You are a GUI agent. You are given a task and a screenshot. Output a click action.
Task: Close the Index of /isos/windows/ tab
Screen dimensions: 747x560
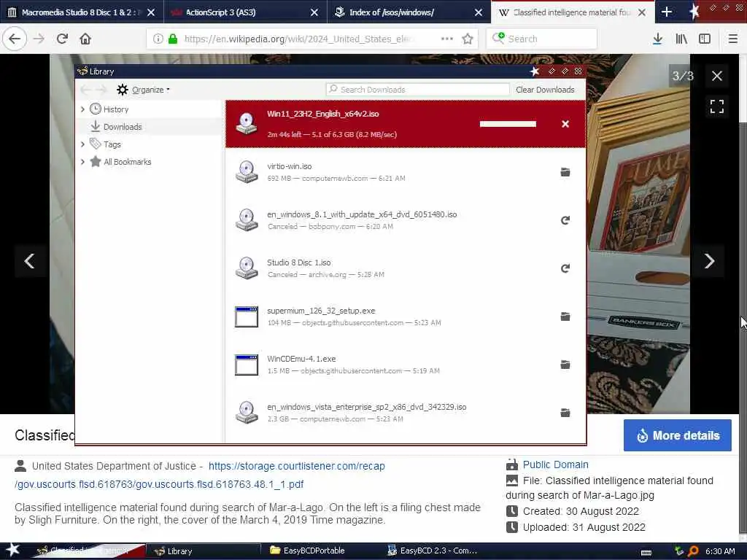pos(479,12)
